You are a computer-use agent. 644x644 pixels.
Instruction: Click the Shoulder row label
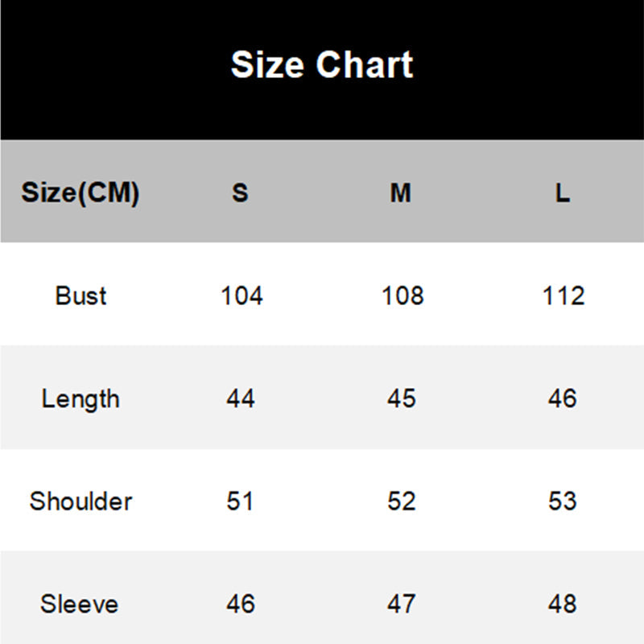(x=80, y=501)
